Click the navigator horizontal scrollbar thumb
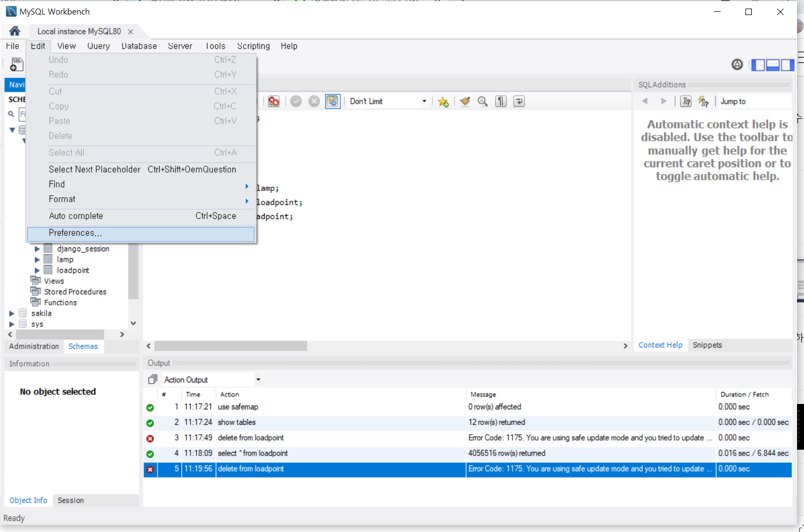Screen dimensions: 804x532 [60, 335]
